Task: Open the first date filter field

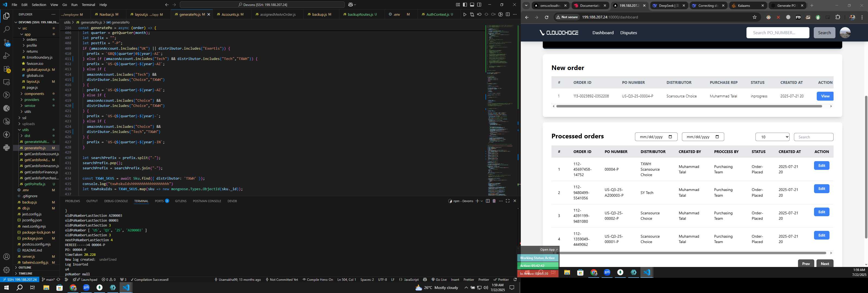Action: coord(656,137)
